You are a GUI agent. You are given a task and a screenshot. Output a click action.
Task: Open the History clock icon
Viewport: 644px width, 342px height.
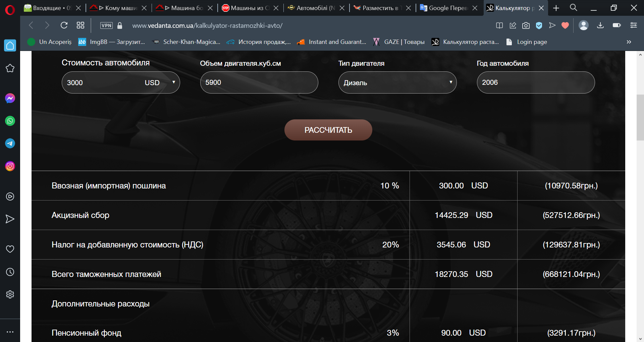(10, 272)
